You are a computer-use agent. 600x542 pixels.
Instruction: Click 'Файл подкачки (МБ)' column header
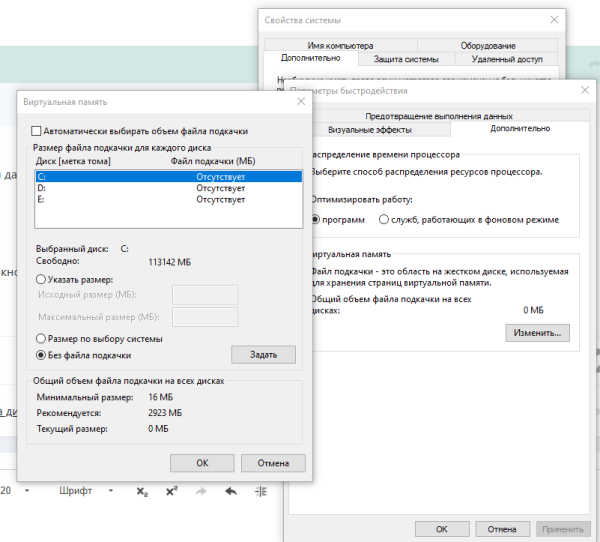tap(213, 161)
